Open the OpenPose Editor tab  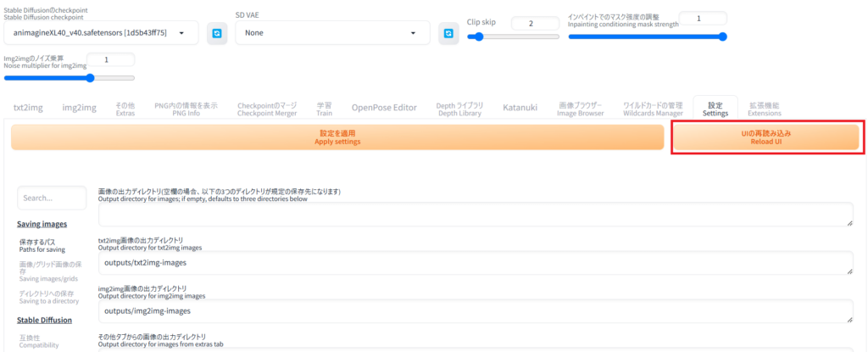(384, 108)
